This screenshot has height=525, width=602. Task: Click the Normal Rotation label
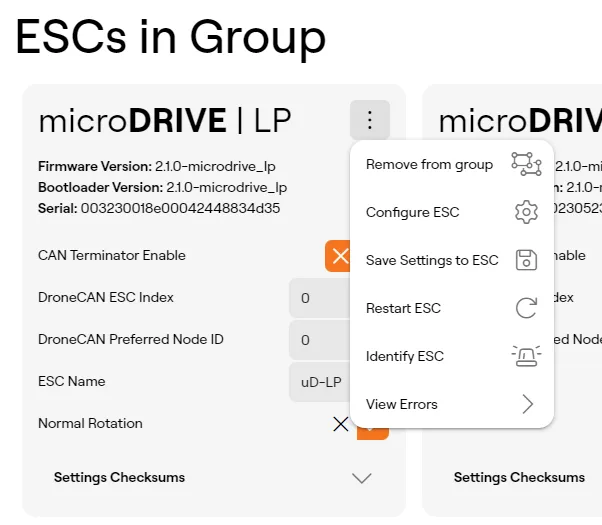click(x=90, y=423)
